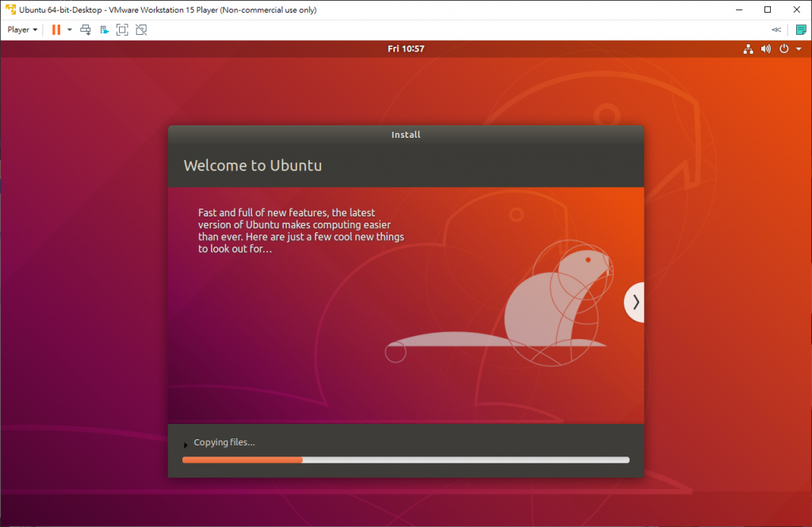Toggle Unity mode icon
This screenshot has width=812, height=527.
pyautogui.click(x=141, y=29)
